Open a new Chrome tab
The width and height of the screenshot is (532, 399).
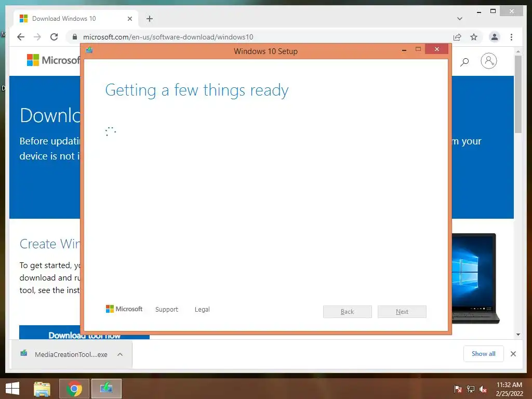(x=150, y=19)
